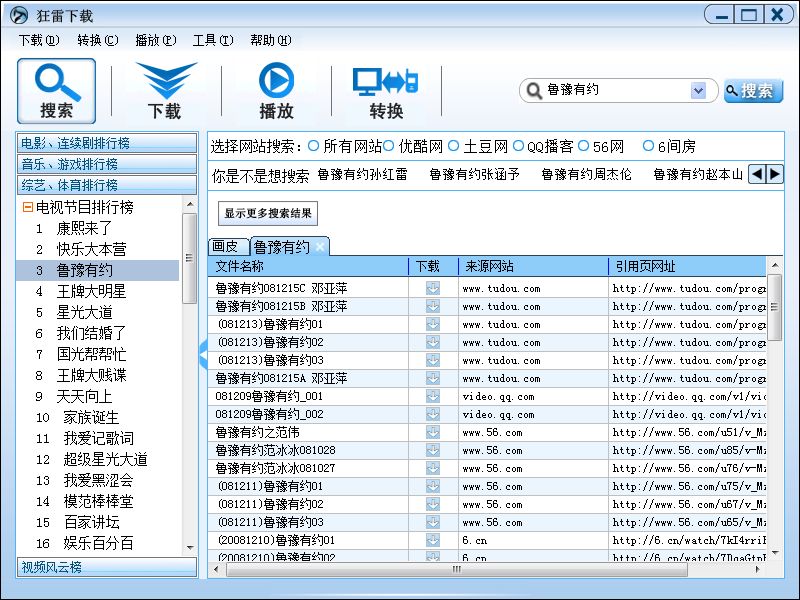Expand 视频风云榜 section

coord(107,567)
